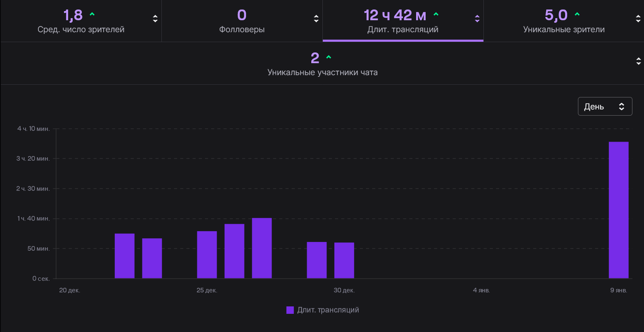The image size is (644, 332).
Task: Click the up-down selector arrows on 'Длит. трансляций'
Action: point(477,19)
